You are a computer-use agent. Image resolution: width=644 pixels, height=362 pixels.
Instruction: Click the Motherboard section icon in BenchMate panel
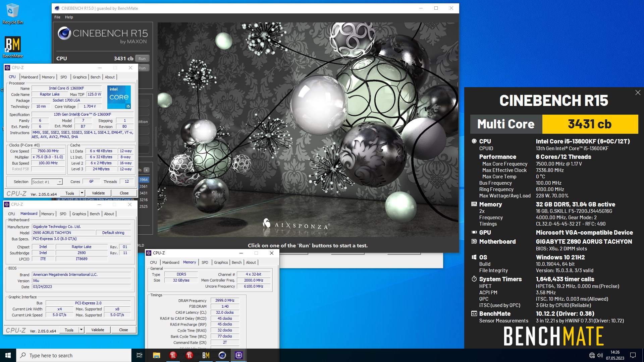(474, 241)
